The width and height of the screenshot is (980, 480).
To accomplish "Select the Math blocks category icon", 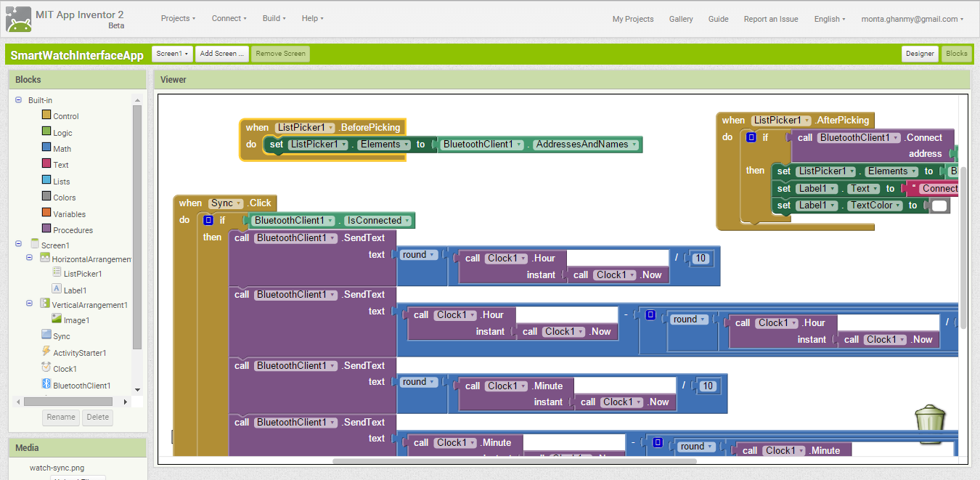I will (46, 147).
